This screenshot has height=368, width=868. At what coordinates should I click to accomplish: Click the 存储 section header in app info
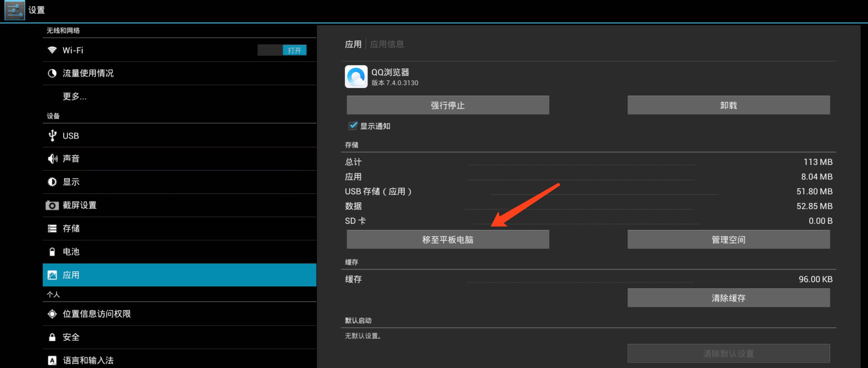(351, 145)
